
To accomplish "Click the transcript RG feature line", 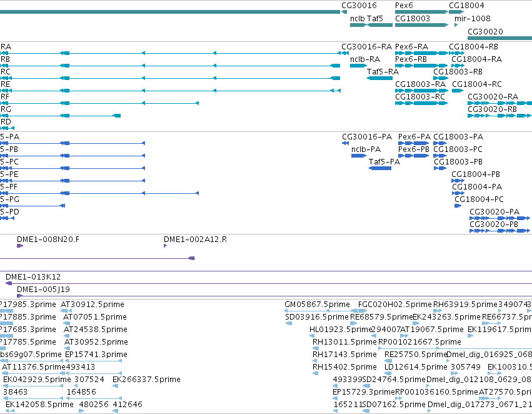I will 61,116.
